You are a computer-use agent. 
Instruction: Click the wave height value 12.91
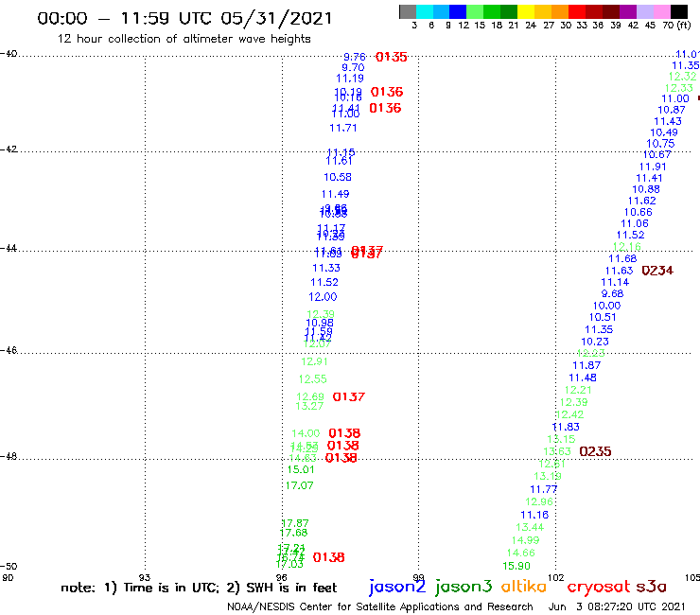click(x=314, y=361)
